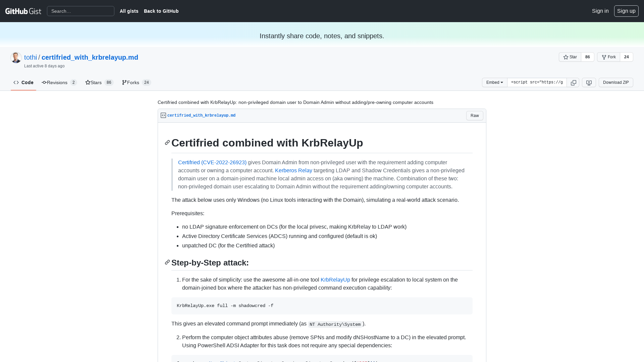This screenshot has width=644, height=362.
Task: Open the Revisions tab
Action: [x=59, y=82]
